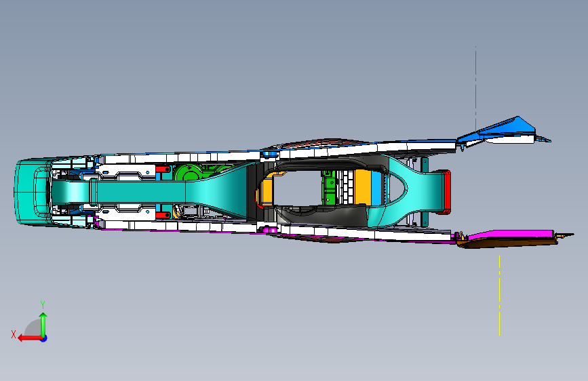Click the red X axis arrow of triad

pyautogui.click(x=30, y=338)
